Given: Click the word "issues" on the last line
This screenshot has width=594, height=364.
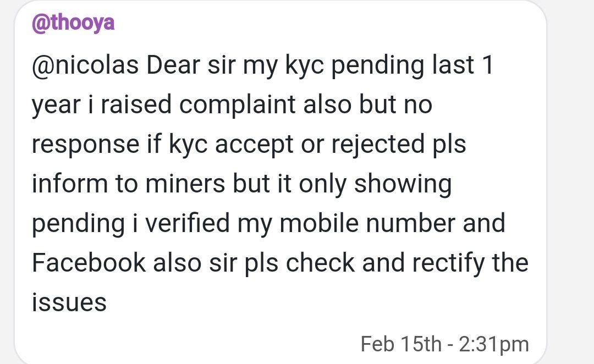Looking at the screenshot, I should tap(68, 302).
